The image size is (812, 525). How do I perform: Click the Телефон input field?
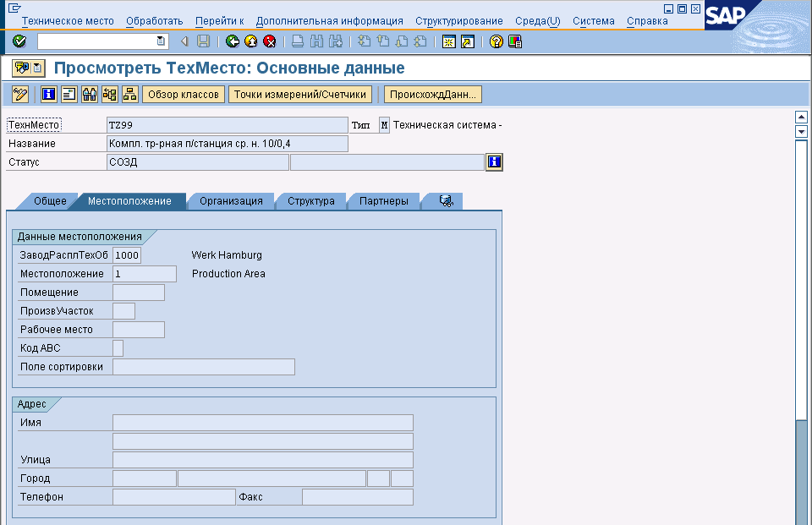point(174,497)
